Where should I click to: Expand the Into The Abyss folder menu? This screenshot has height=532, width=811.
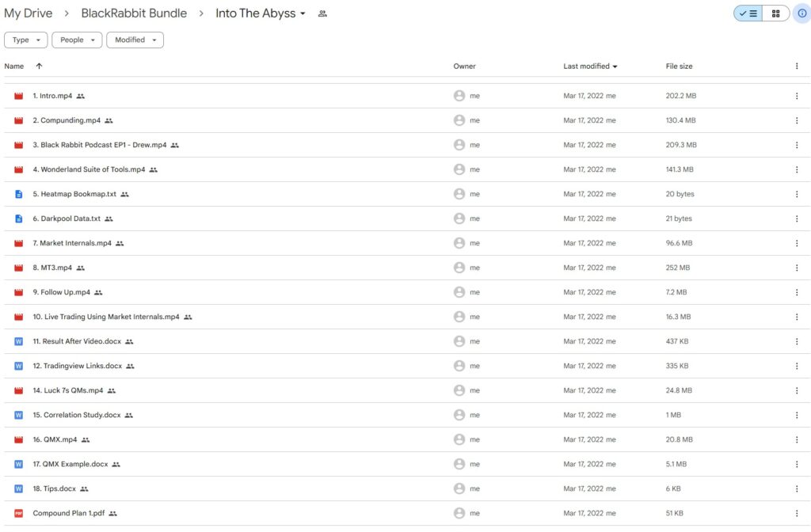pos(303,14)
